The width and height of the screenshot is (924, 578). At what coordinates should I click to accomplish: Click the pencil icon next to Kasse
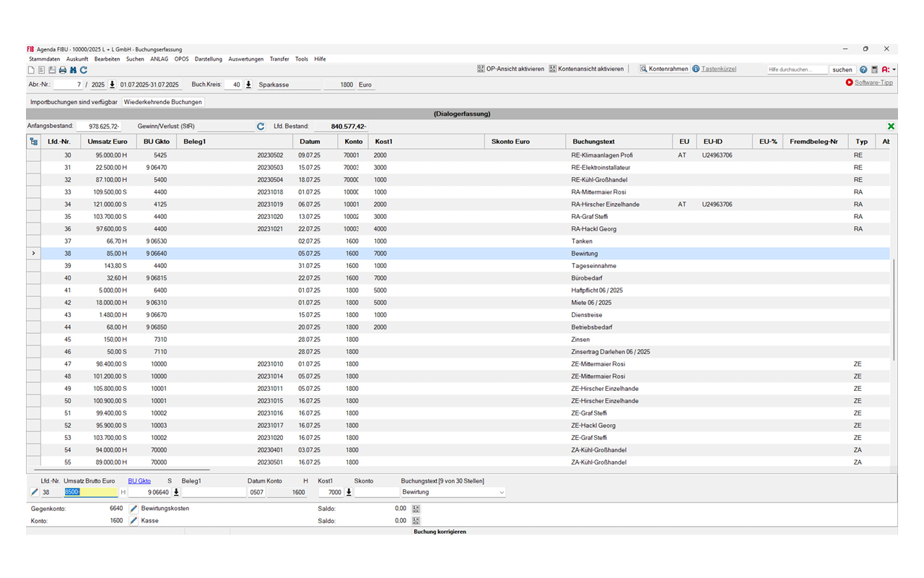click(x=134, y=520)
